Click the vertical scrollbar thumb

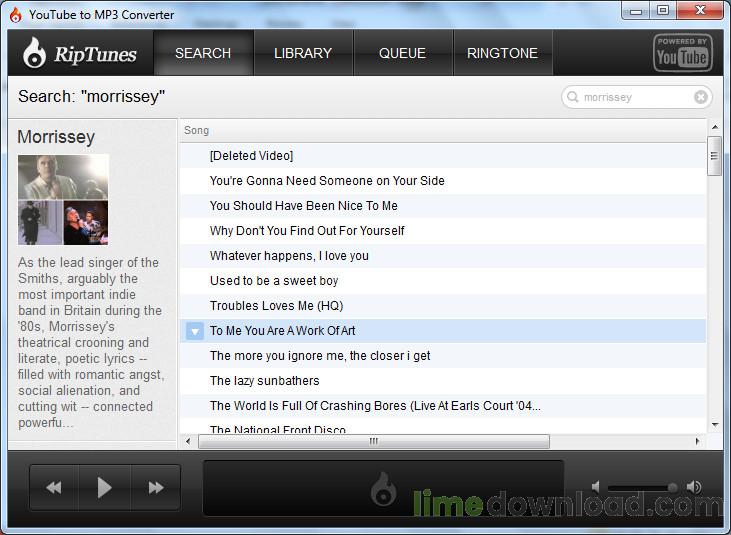pos(714,156)
